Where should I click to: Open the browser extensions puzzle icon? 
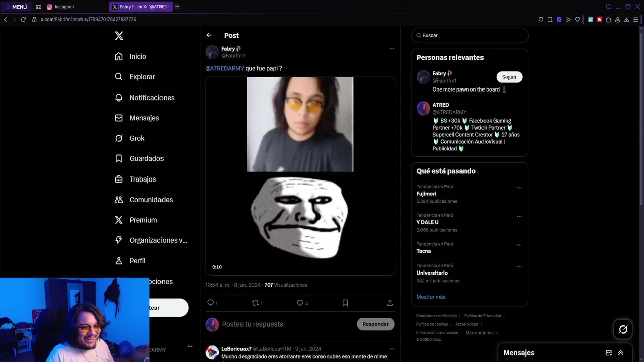point(608,19)
